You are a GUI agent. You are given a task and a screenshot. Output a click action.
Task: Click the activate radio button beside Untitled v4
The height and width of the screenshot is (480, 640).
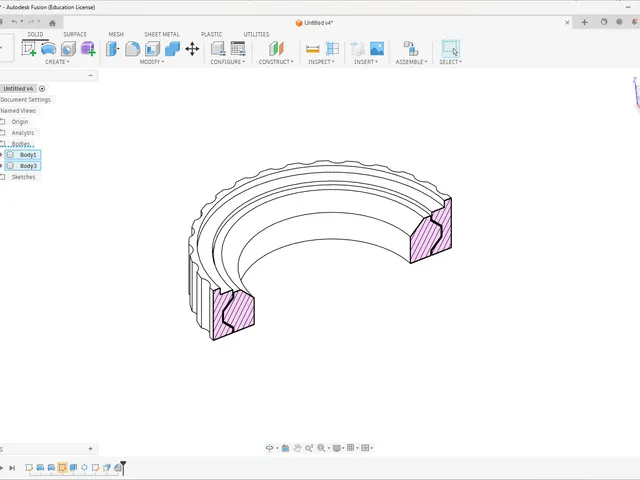coord(42,89)
